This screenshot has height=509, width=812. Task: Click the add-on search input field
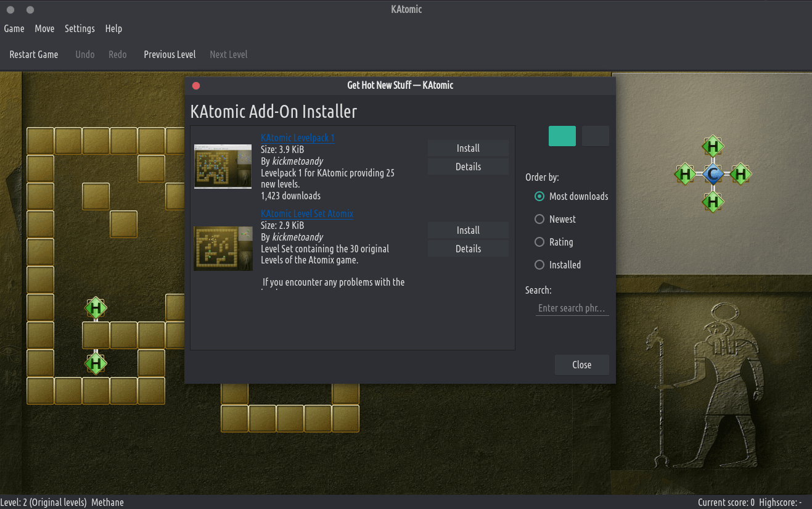[572, 308]
